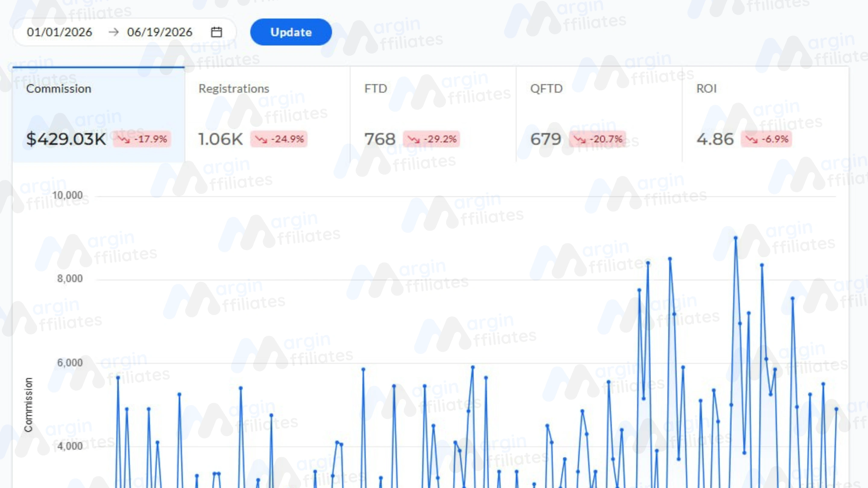Switch to the FTD tab

coord(433,114)
